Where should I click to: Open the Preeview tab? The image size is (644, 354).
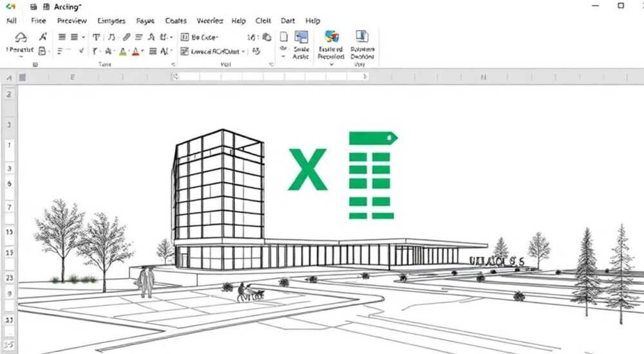[x=72, y=21]
